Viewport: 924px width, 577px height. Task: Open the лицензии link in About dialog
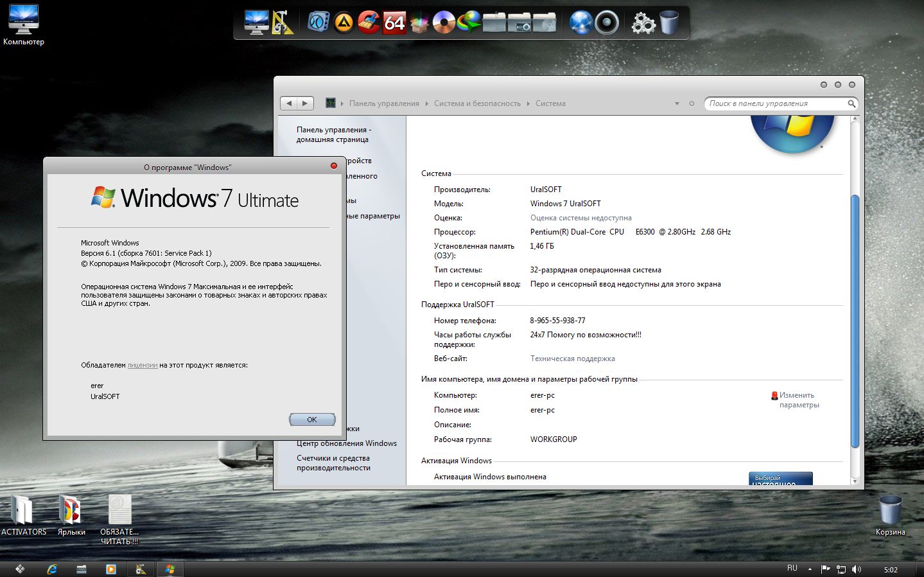[143, 365]
